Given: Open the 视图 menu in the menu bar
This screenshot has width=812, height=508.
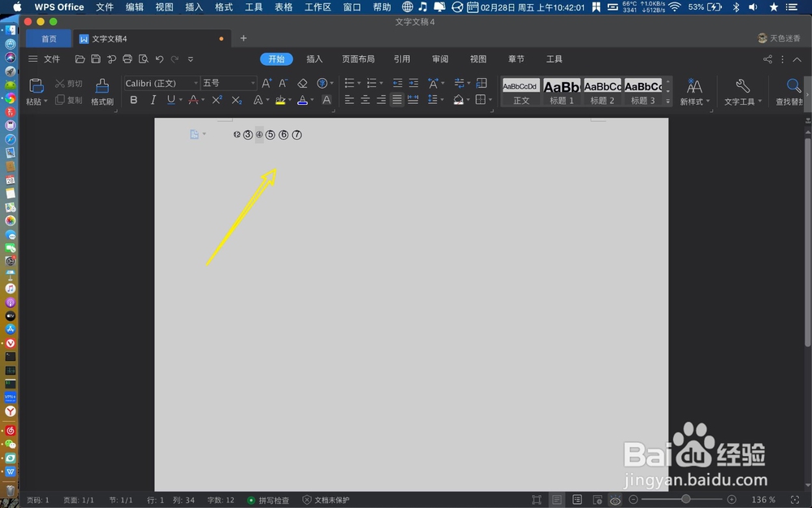Looking at the screenshot, I should [x=164, y=7].
